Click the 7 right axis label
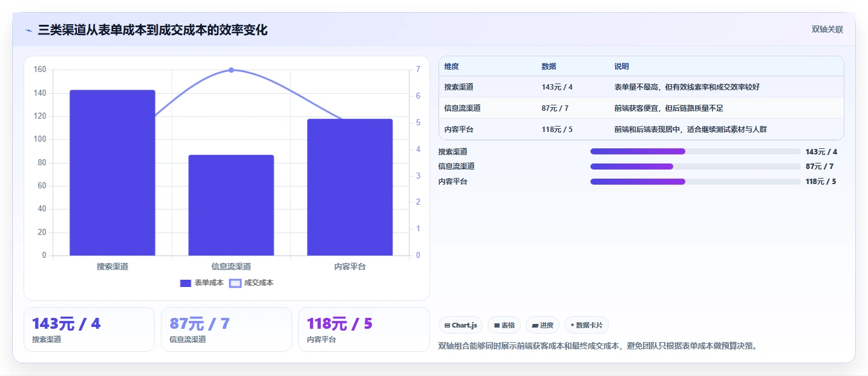 click(x=418, y=70)
